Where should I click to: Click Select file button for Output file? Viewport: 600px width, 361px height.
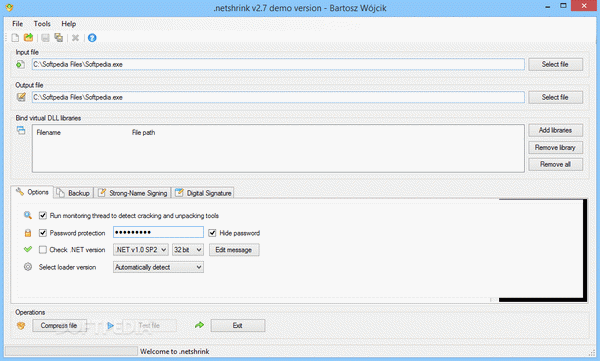pos(555,97)
